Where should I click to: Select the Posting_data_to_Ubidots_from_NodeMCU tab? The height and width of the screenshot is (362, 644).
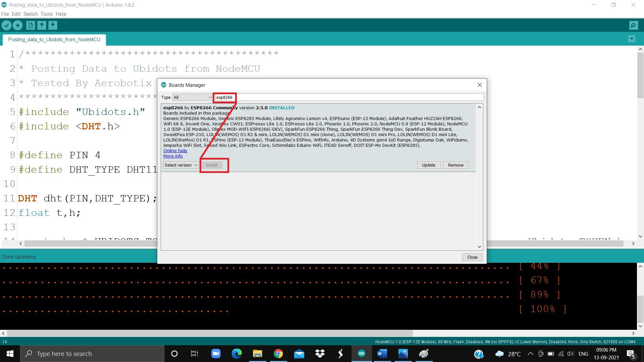(54, 40)
